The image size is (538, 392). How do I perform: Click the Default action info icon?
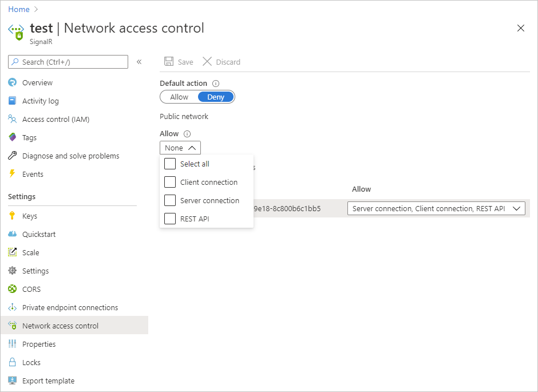[x=216, y=84]
